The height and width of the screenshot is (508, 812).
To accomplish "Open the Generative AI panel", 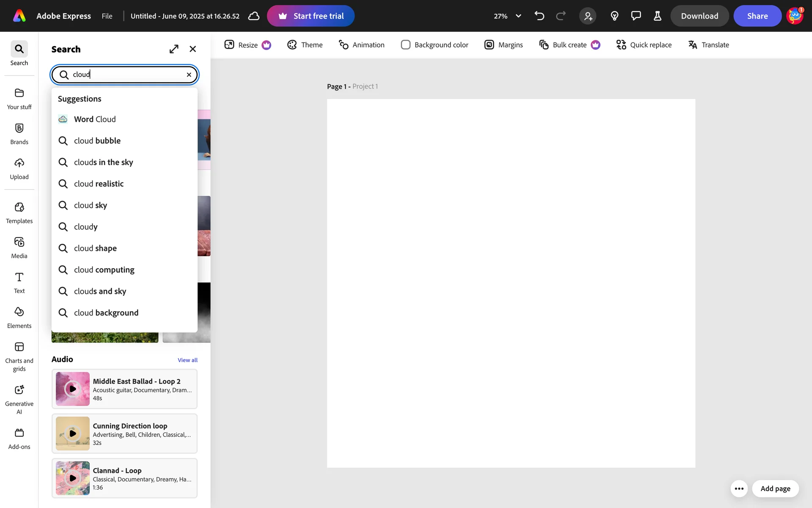I will tap(19, 399).
